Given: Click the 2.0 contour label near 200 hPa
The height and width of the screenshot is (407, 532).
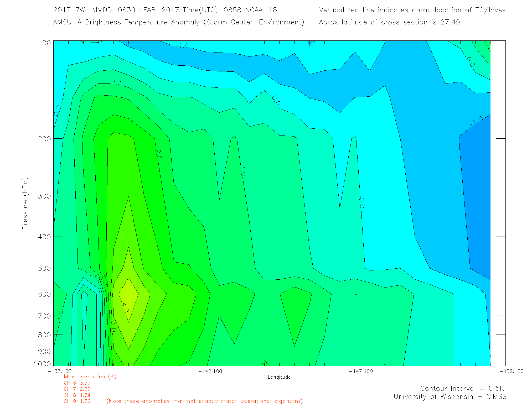Looking at the screenshot, I should pos(158,154).
